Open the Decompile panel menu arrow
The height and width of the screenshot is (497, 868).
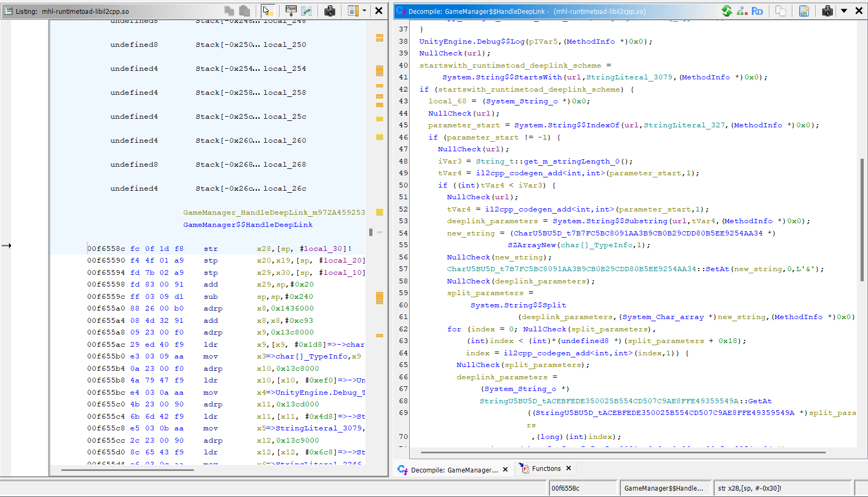[x=844, y=11]
